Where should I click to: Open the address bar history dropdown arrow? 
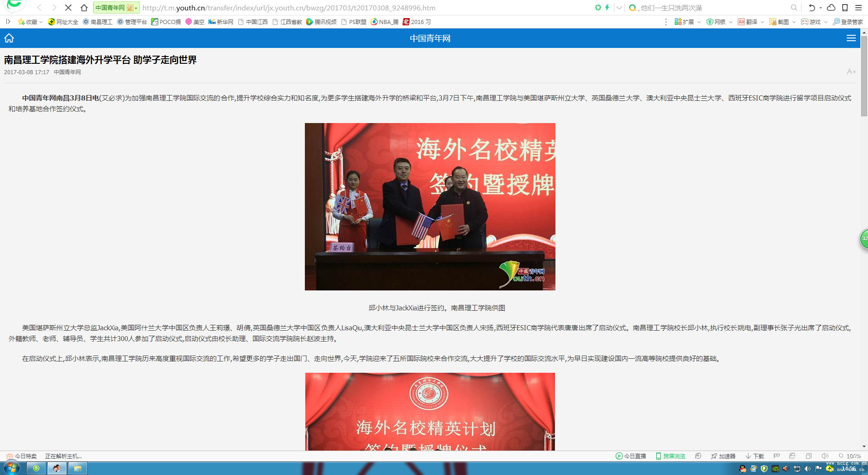(x=619, y=8)
